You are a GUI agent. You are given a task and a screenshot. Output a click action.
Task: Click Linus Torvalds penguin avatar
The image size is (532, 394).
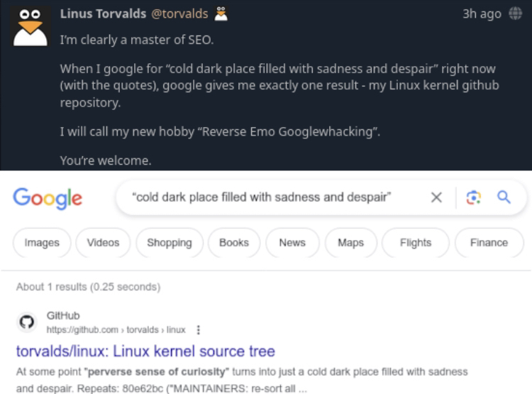[30, 26]
